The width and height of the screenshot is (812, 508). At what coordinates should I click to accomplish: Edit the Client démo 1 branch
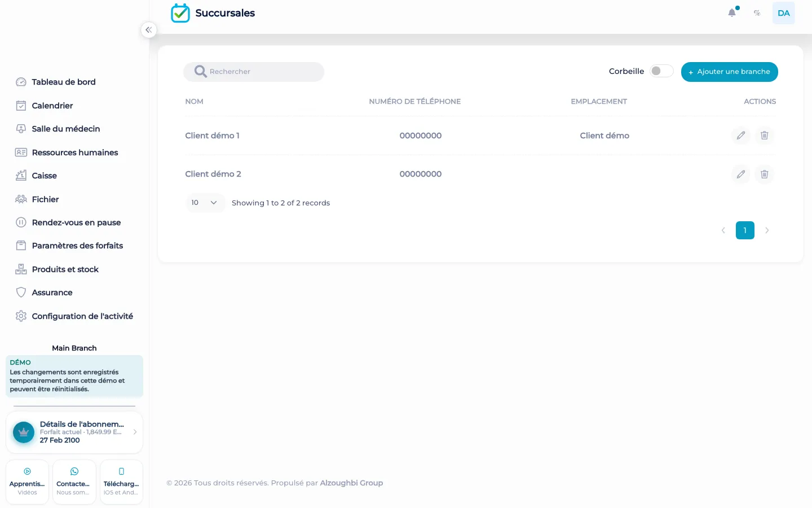click(x=741, y=135)
